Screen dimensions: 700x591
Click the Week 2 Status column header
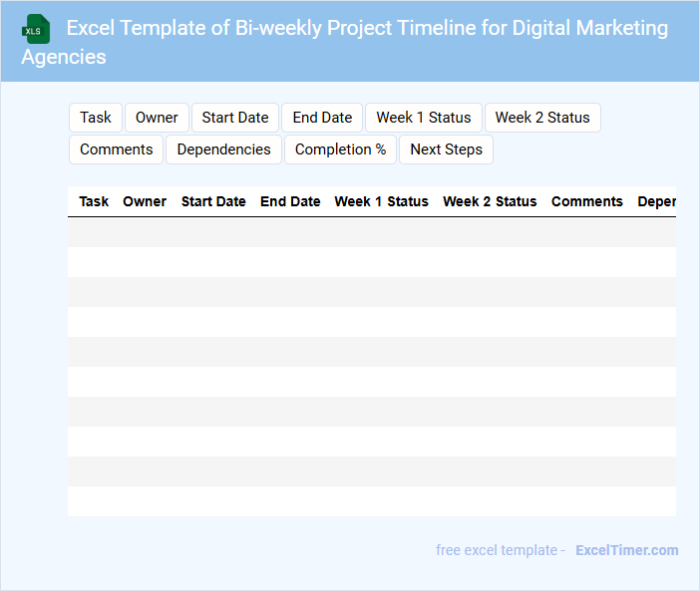click(490, 201)
